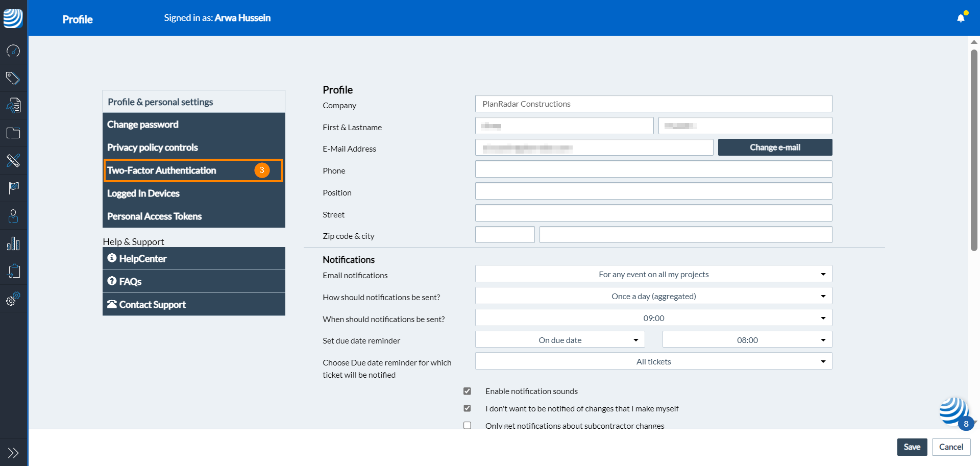Open the gear settings icon in sidebar

pyautogui.click(x=13, y=299)
